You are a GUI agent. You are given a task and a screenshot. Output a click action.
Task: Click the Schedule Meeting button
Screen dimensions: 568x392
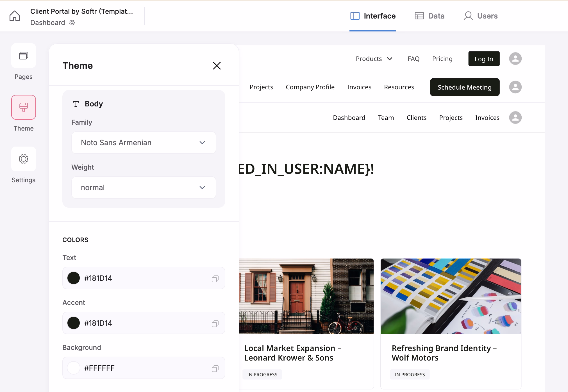tap(464, 87)
